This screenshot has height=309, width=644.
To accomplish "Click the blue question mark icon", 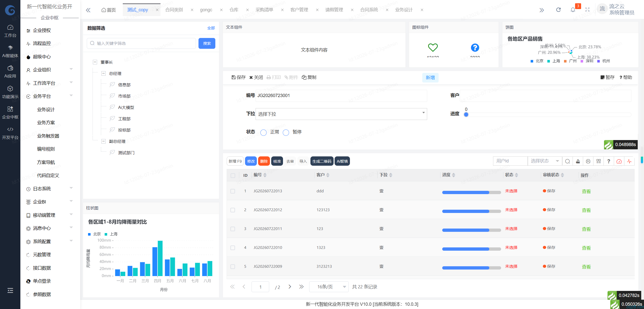I will pos(475,47).
